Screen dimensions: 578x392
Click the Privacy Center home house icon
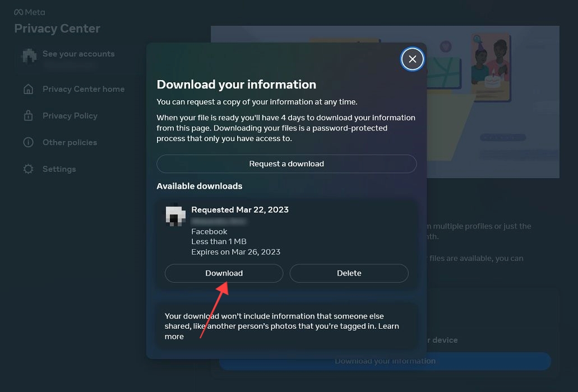pyautogui.click(x=29, y=88)
